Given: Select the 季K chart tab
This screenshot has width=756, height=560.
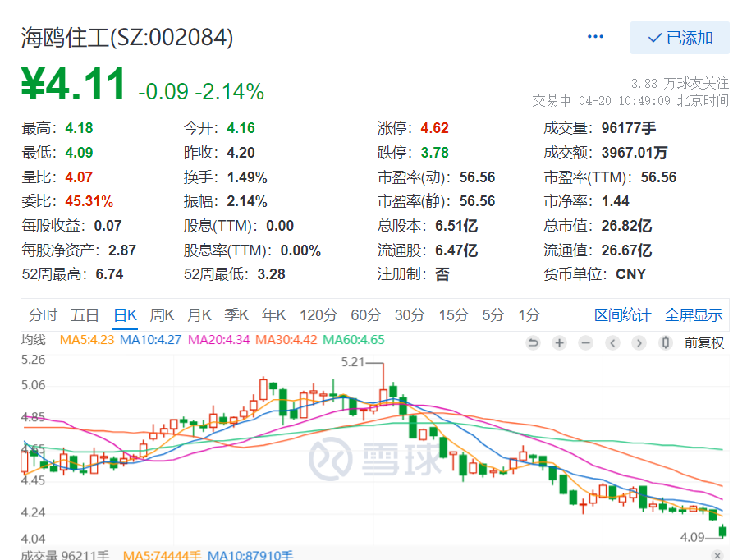Looking at the screenshot, I should (x=236, y=315).
